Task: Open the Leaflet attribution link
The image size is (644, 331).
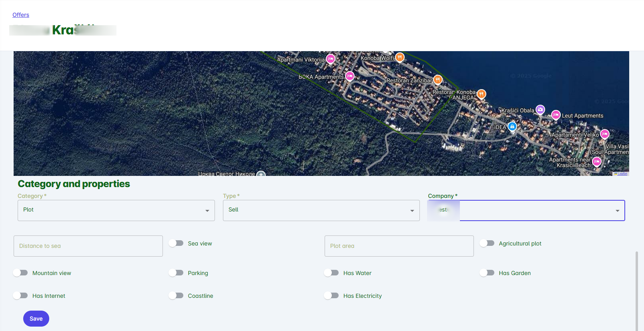Action: click(622, 174)
